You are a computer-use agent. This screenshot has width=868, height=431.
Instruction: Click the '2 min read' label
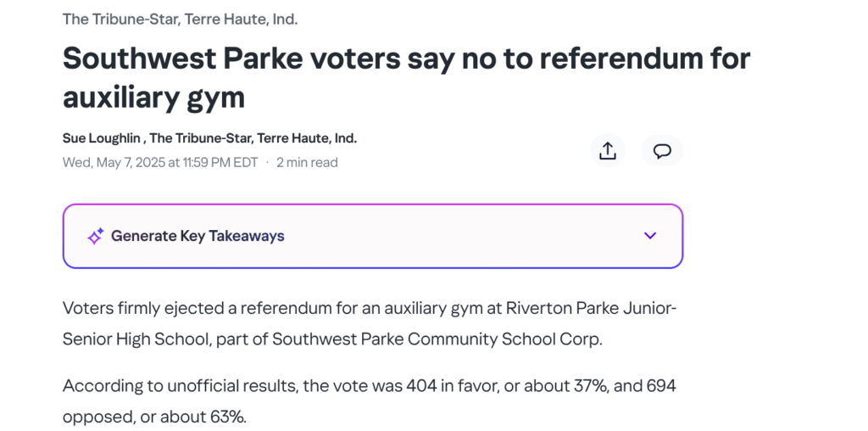[x=307, y=163]
